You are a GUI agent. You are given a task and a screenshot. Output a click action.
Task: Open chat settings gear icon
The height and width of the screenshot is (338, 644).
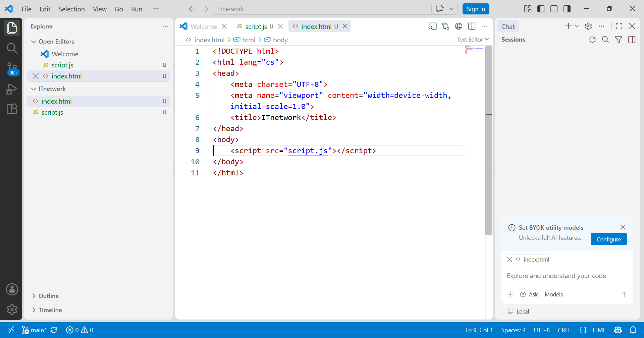(x=588, y=26)
